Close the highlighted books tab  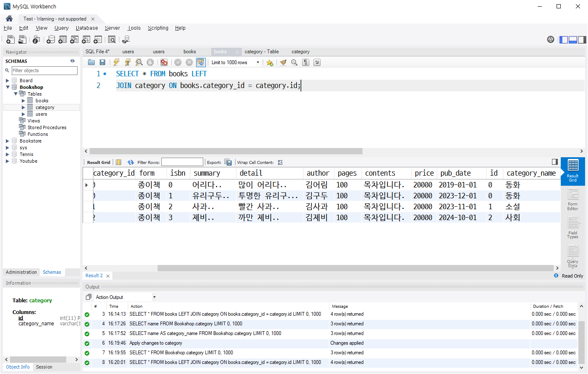click(237, 52)
